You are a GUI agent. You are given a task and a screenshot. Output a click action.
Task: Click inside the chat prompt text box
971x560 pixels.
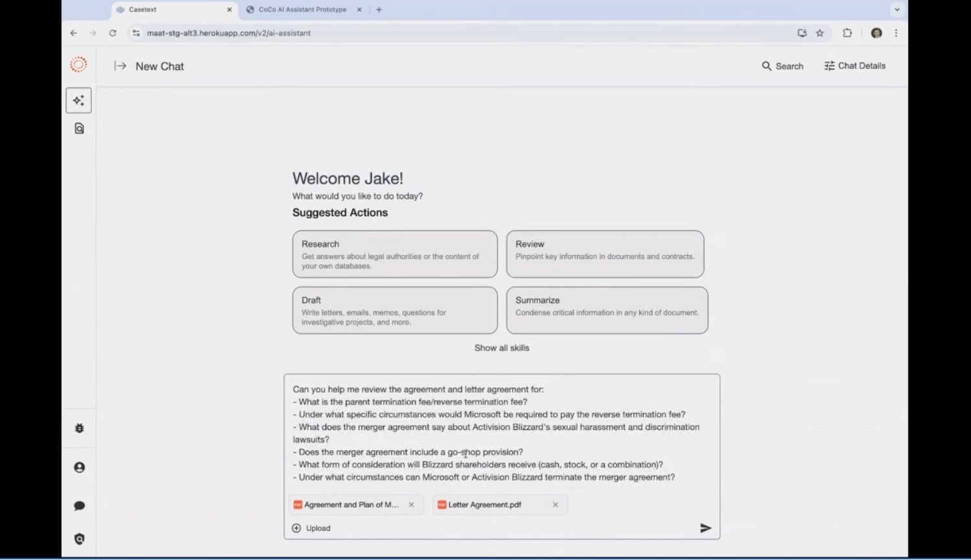tap(502, 432)
